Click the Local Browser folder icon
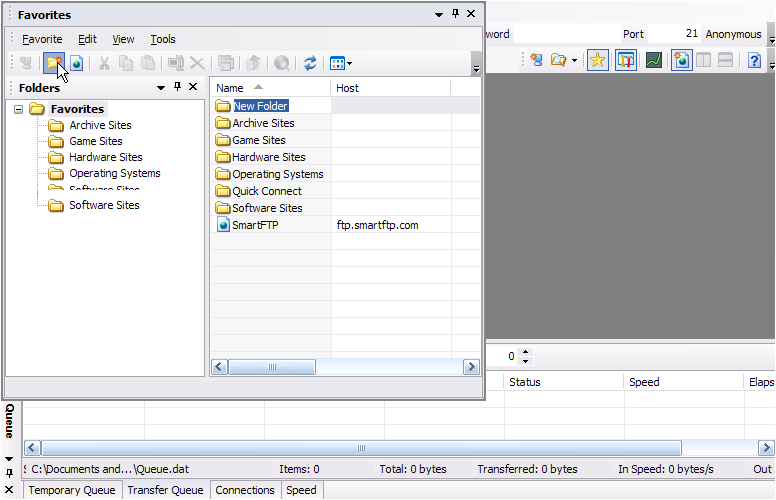This screenshot has width=776, height=500. pyautogui.click(x=558, y=60)
